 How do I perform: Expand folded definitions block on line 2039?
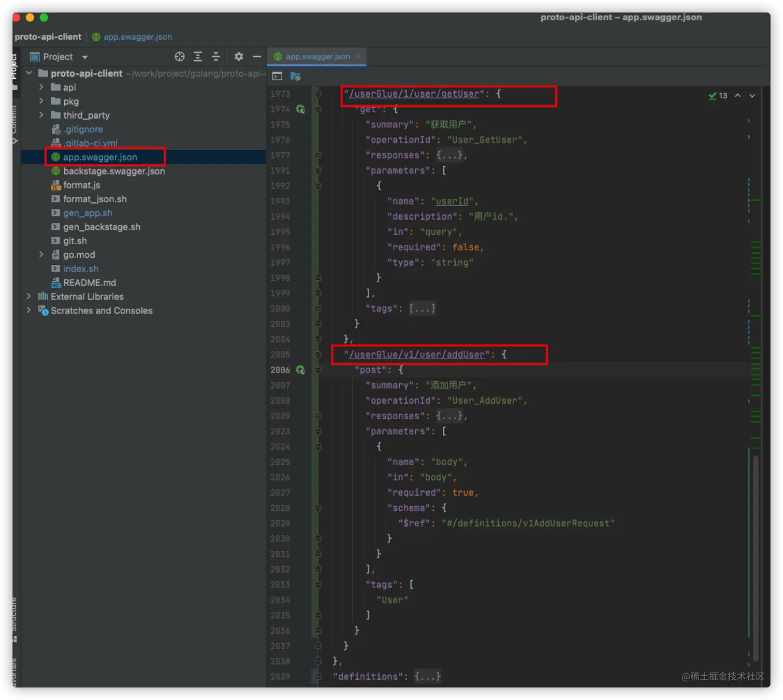click(428, 677)
